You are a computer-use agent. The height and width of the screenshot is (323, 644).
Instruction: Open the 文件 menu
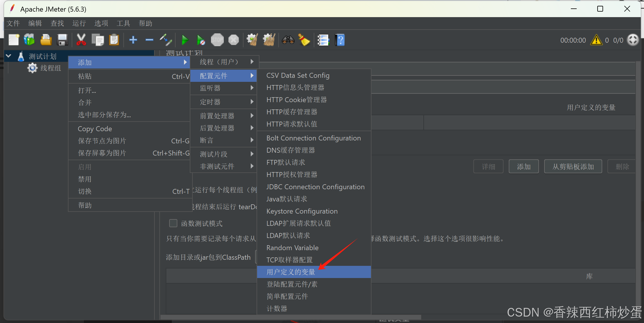13,23
